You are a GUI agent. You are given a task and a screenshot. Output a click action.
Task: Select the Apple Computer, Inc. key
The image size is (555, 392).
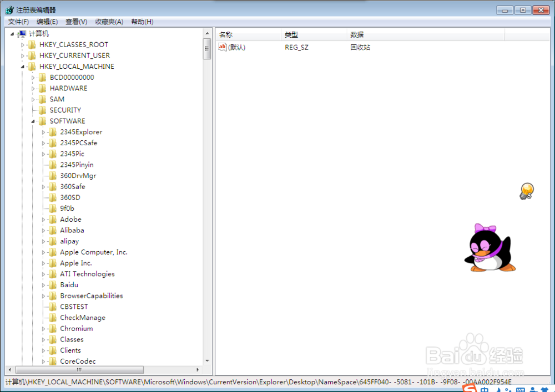pos(94,252)
